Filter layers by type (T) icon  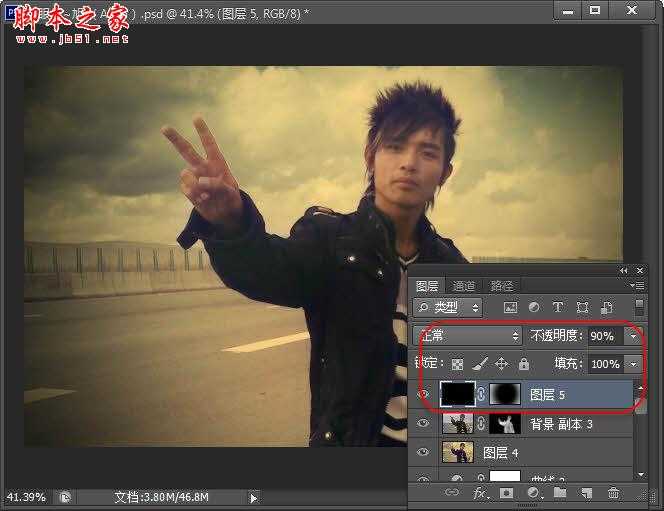click(558, 307)
